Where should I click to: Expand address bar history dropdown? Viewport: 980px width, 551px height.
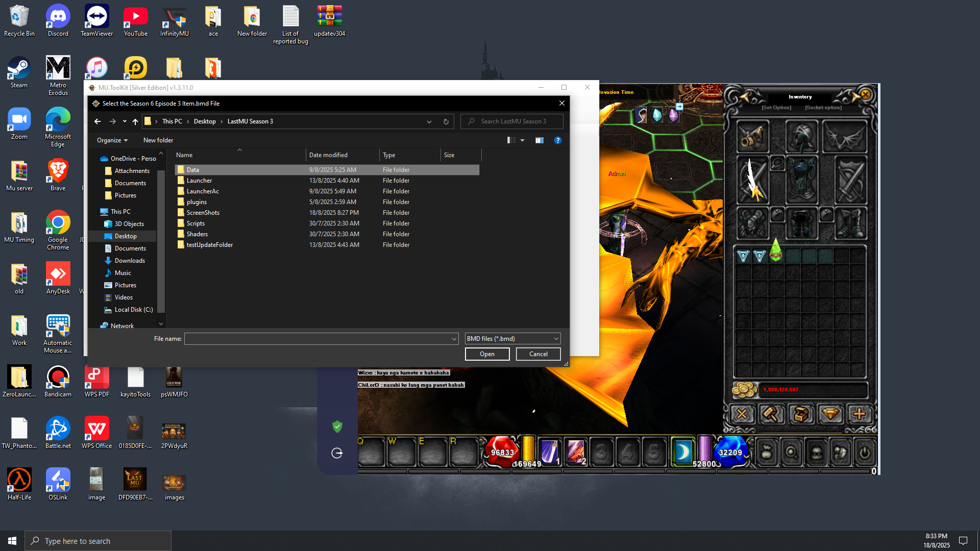point(429,121)
